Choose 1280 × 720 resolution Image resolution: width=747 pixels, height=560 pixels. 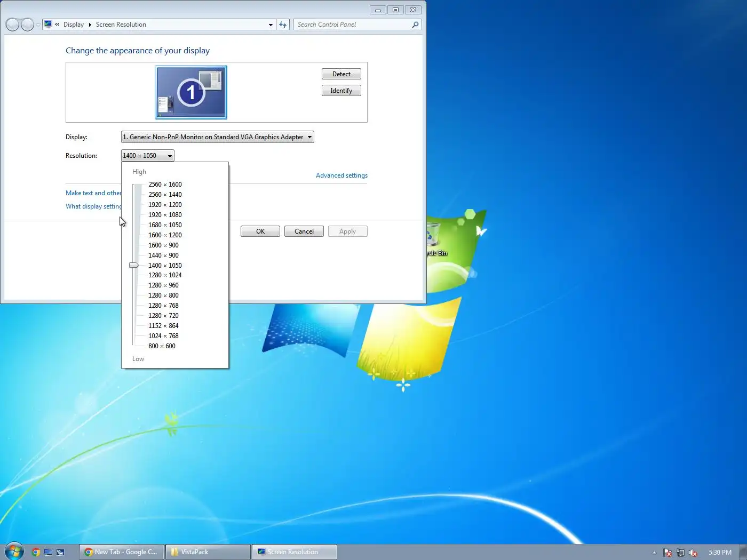pos(163,316)
